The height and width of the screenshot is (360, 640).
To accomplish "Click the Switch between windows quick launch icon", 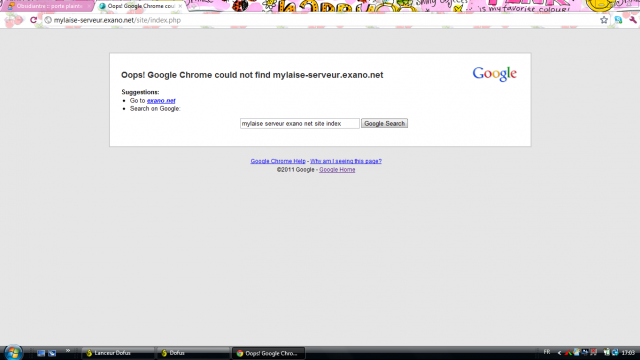I will pyautogui.click(x=52, y=353).
